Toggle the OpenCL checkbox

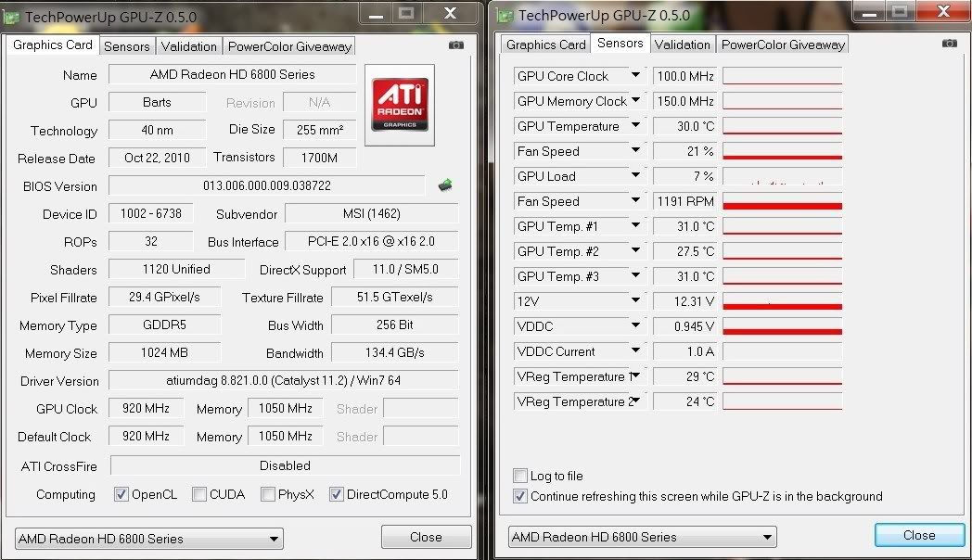(121, 494)
